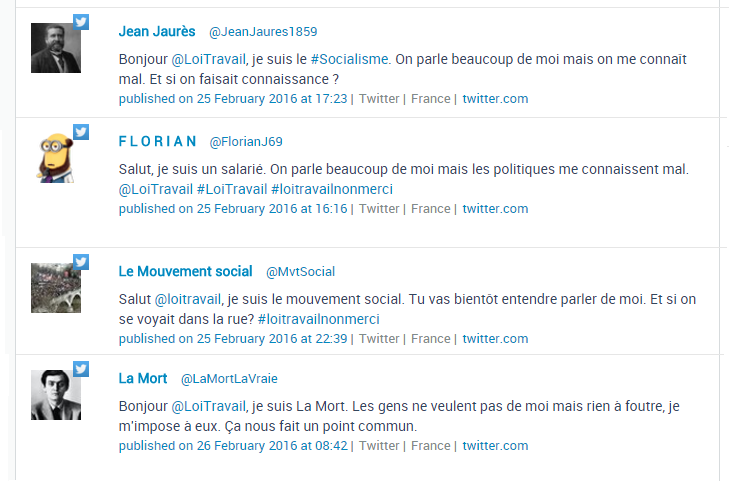Visit the @FlorianJ69 handle

[246, 142]
